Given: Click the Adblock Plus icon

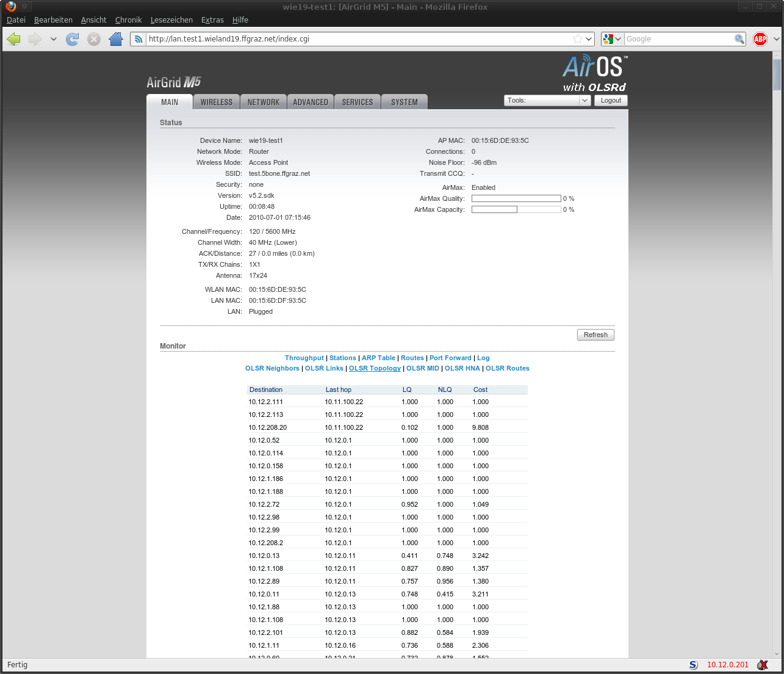Looking at the screenshot, I should (x=760, y=39).
